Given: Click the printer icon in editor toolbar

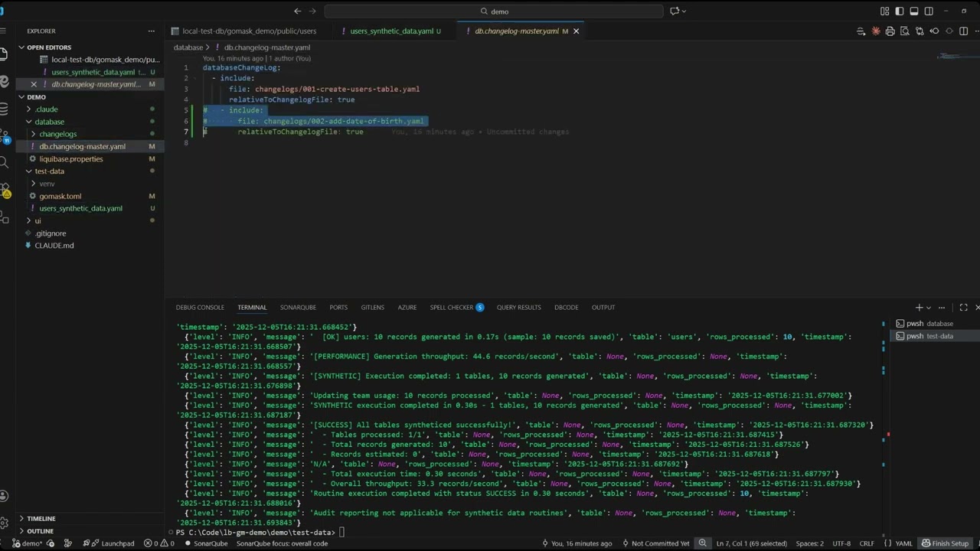Looking at the screenshot, I should pyautogui.click(x=890, y=31).
